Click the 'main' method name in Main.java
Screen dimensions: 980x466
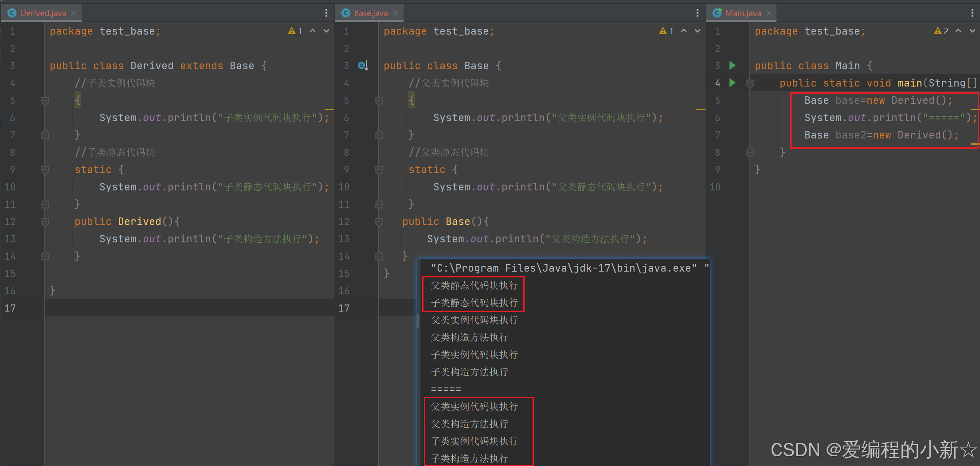pos(909,83)
